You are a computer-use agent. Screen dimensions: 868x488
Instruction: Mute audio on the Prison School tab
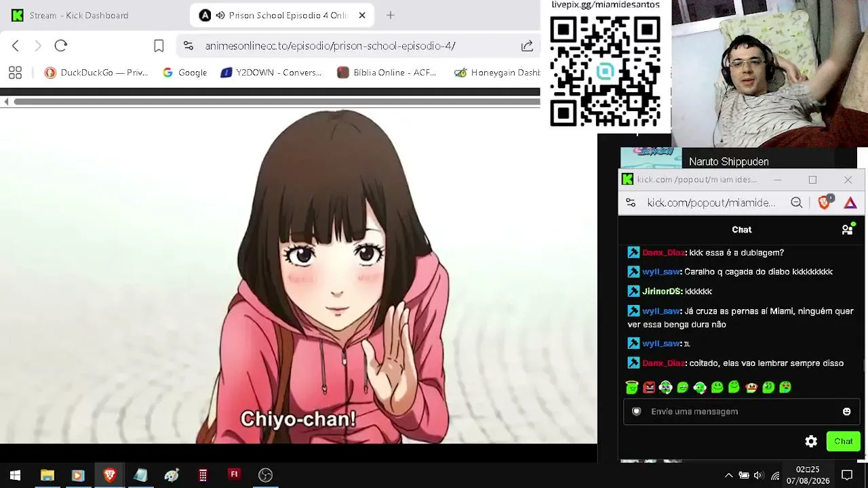pos(220,16)
